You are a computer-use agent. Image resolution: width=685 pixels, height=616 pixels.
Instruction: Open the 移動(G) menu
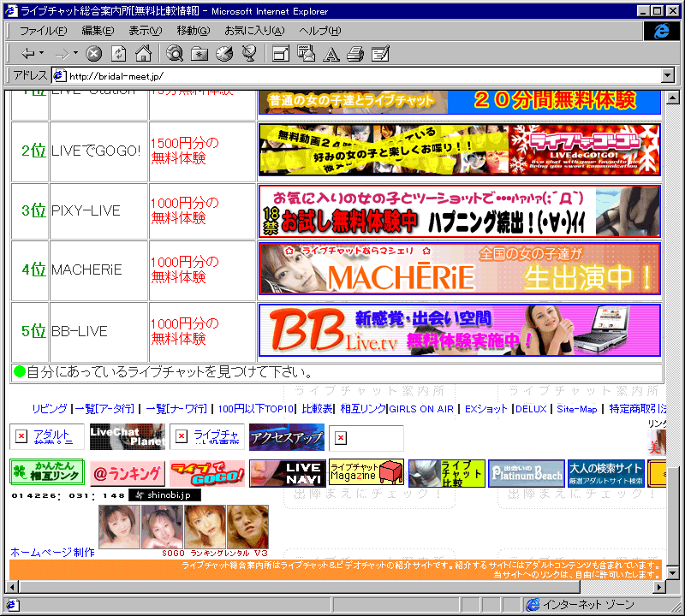pyautogui.click(x=194, y=31)
